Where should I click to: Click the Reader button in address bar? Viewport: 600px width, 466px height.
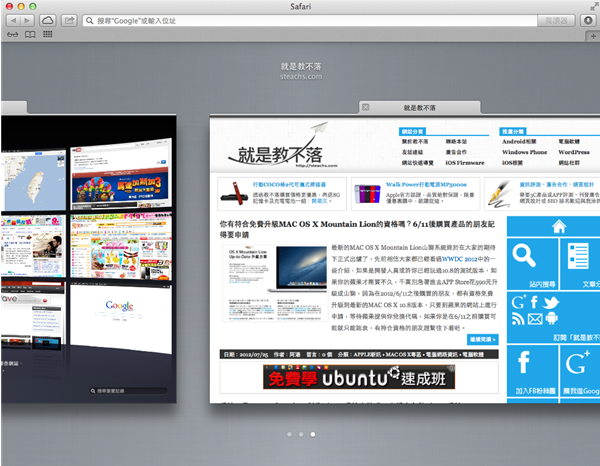[x=556, y=21]
